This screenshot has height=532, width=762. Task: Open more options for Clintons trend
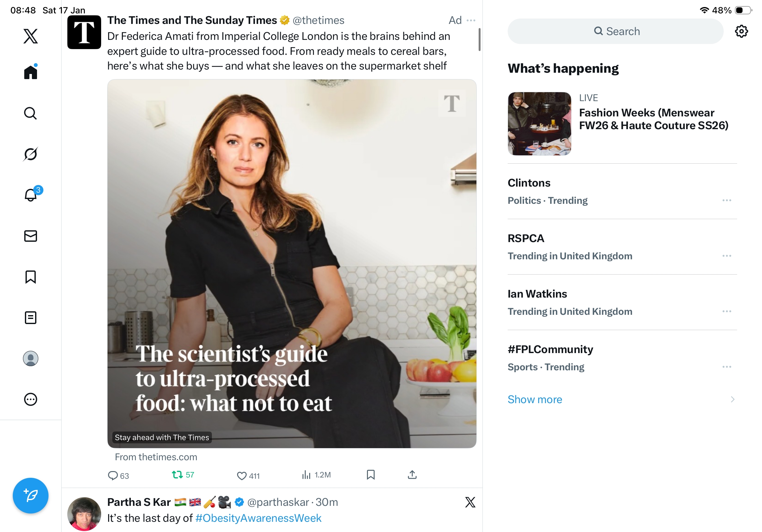[727, 200]
